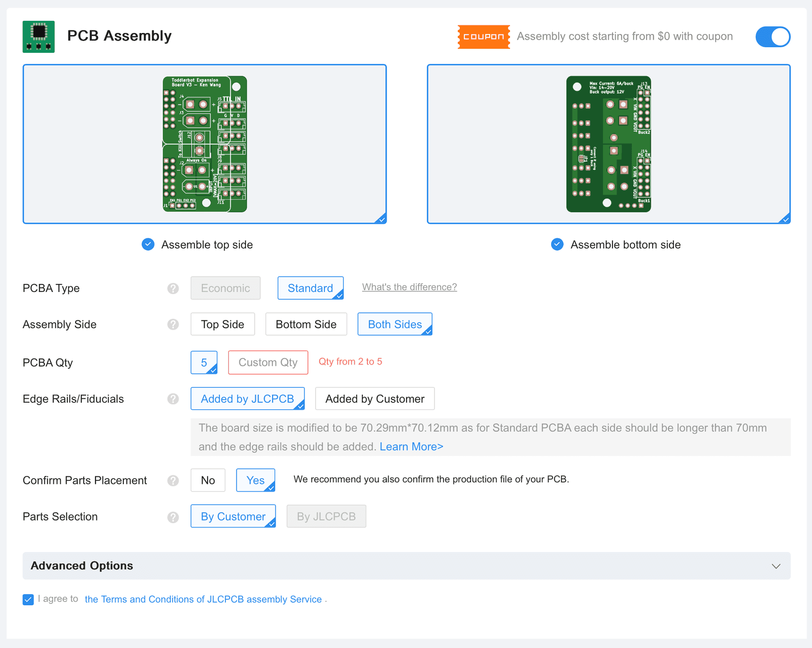
Task: Click the PCB Assembly chip icon
Action: pyautogui.click(x=39, y=37)
